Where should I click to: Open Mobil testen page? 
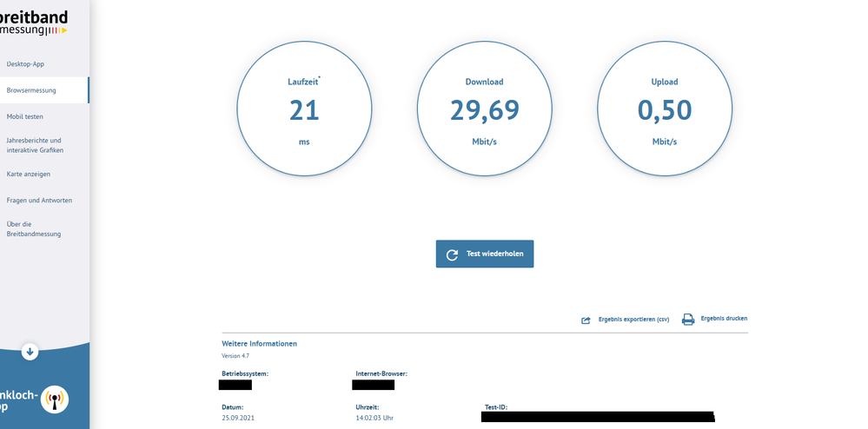25,116
